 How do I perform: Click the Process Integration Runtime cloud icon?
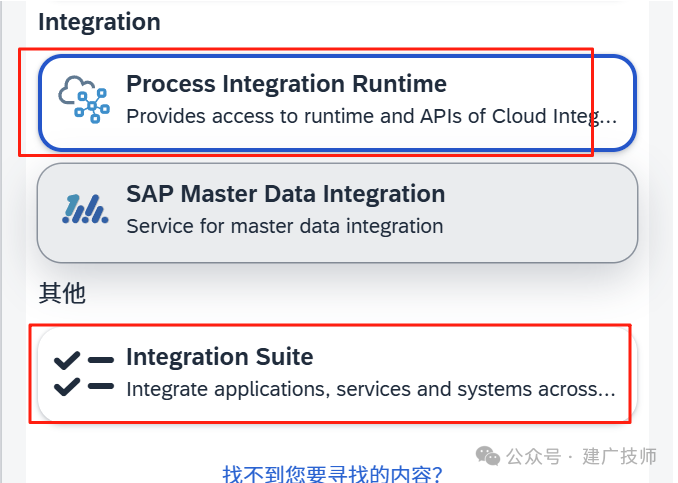click(x=84, y=99)
